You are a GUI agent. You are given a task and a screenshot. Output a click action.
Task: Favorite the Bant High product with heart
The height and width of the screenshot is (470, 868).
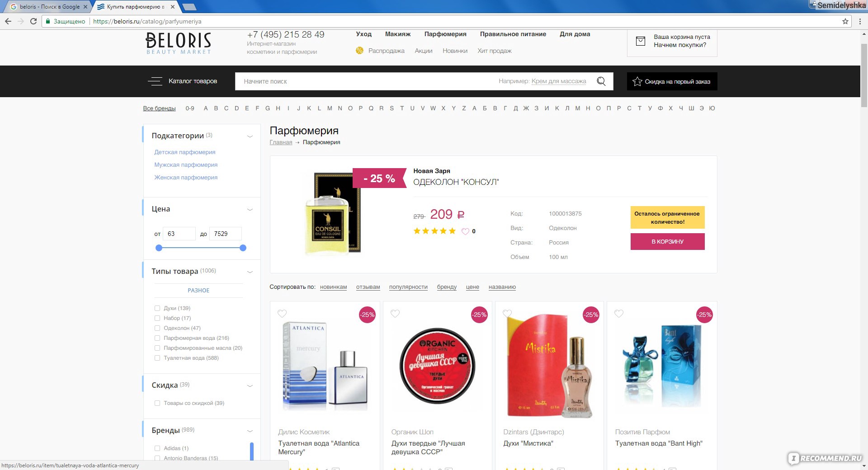[619, 313]
